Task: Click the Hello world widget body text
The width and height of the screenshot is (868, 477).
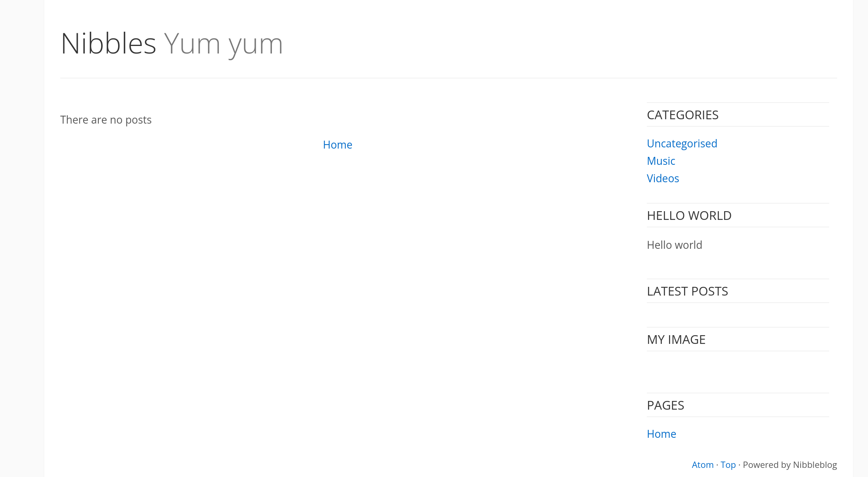Action: [674, 245]
